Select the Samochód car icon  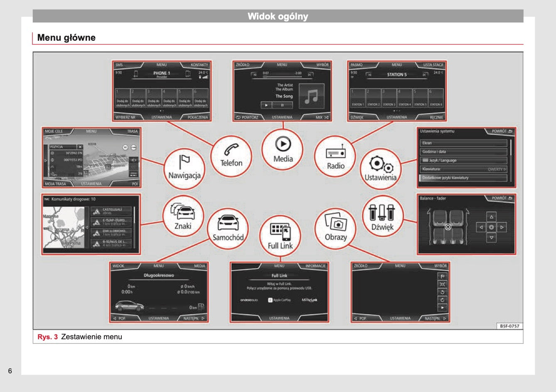tap(228, 228)
